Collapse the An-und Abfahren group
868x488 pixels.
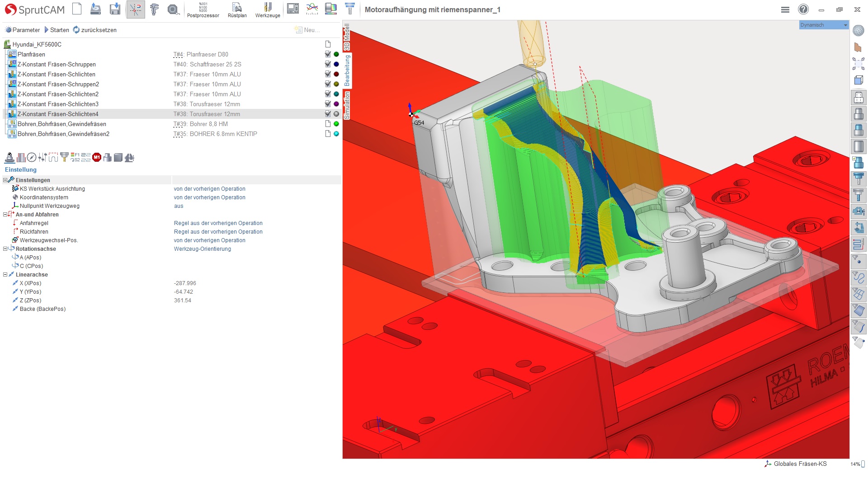[5, 214]
